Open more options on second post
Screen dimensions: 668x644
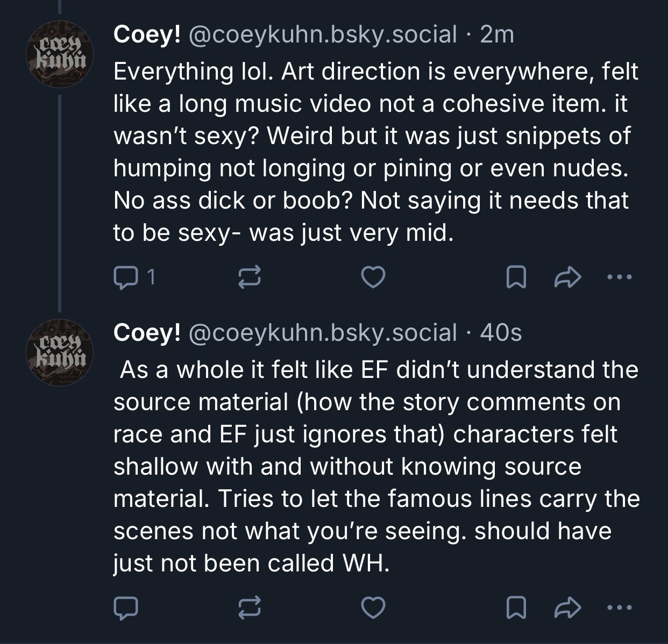point(616,607)
